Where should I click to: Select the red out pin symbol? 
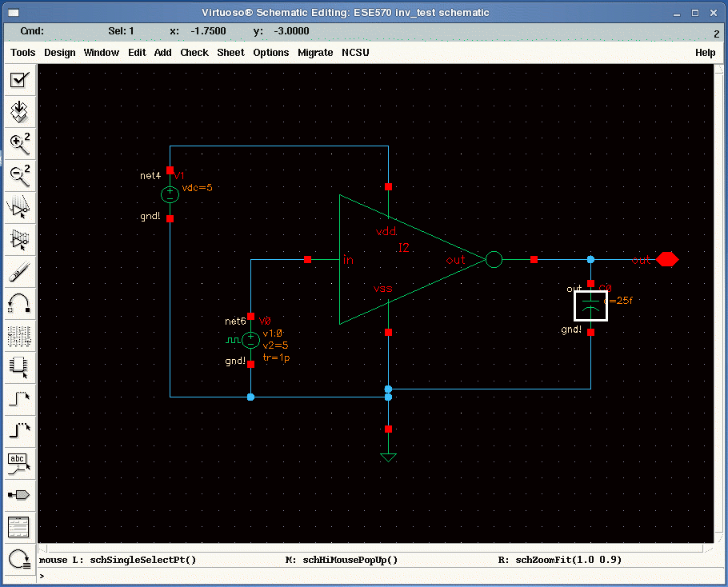coord(667,259)
